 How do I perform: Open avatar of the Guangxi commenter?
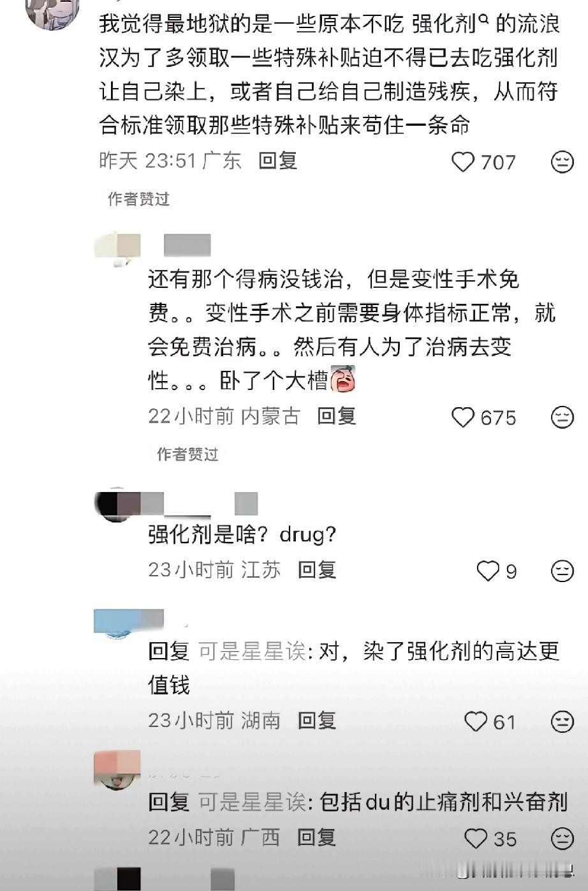(117, 769)
